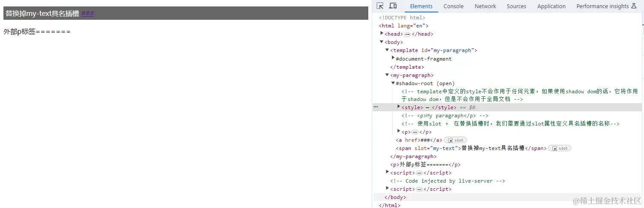Collapse the my-paragraph element arrow
The height and width of the screenshot is (208, 644).
(387, 75)
